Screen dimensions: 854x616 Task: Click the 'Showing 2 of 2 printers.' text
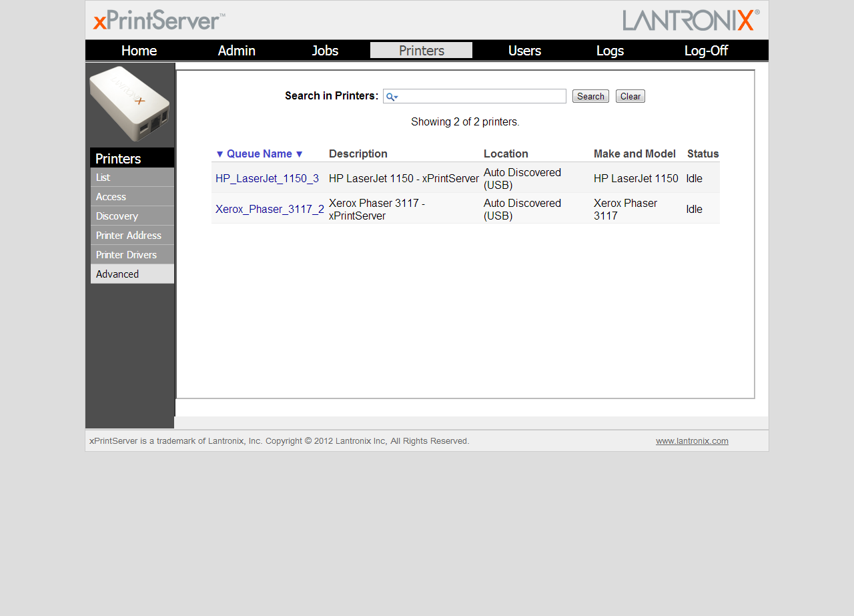(465, 122)
